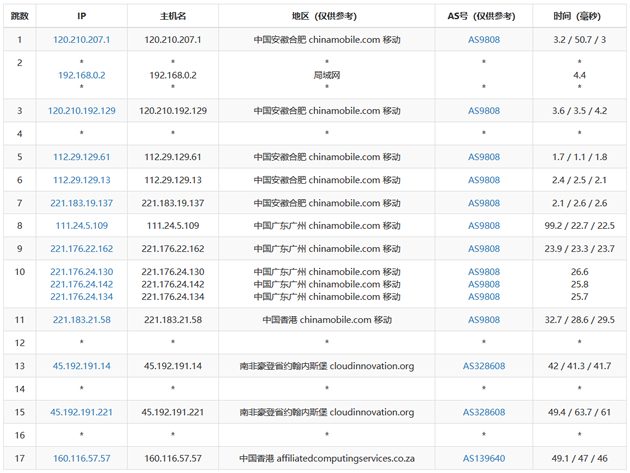Screen dimensions: 630x473
Task: Click the 192.168.0.2 IP link
Action: 81,75
